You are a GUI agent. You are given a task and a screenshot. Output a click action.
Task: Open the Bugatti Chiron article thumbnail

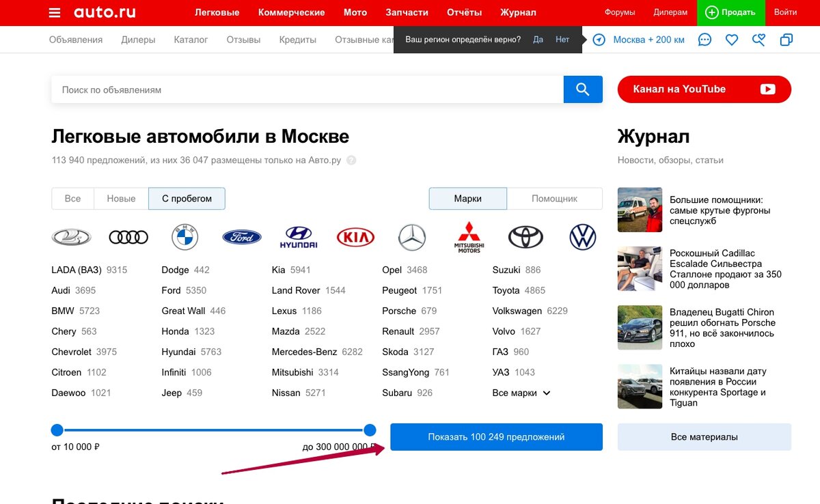tap(640, 328)
